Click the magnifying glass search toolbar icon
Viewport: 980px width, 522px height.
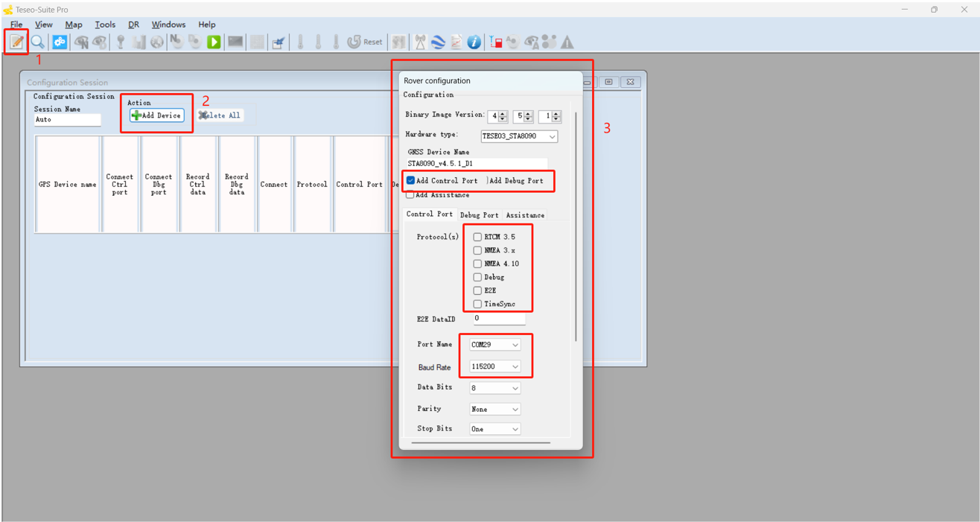pyautogui.click(x=37, y=42)
